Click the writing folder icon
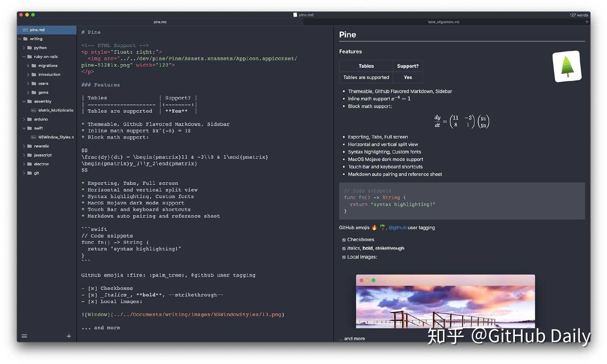The image size is (607, 364). coord(26,39)
